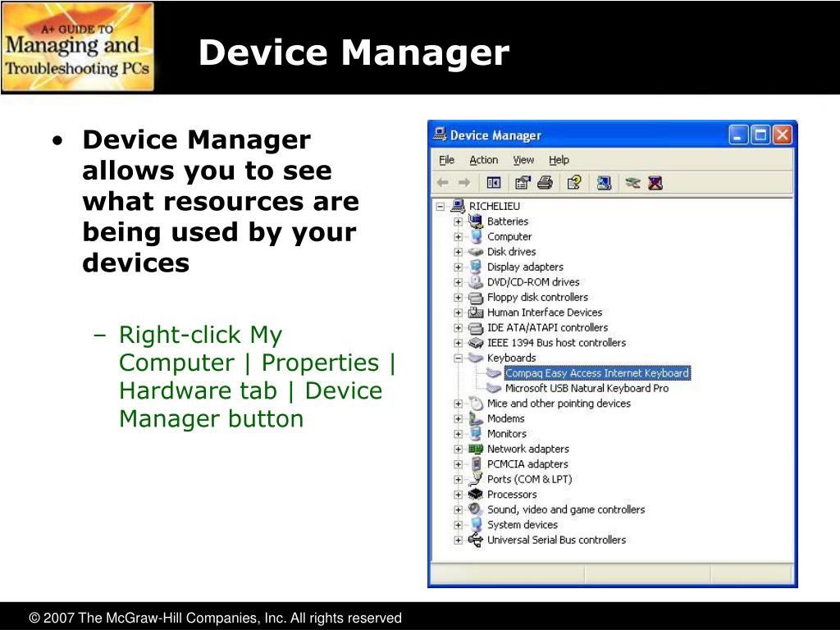This screenshot has height=630, width=840.
Task: Click the Batteries category icon
Action: tap(476, 221)
